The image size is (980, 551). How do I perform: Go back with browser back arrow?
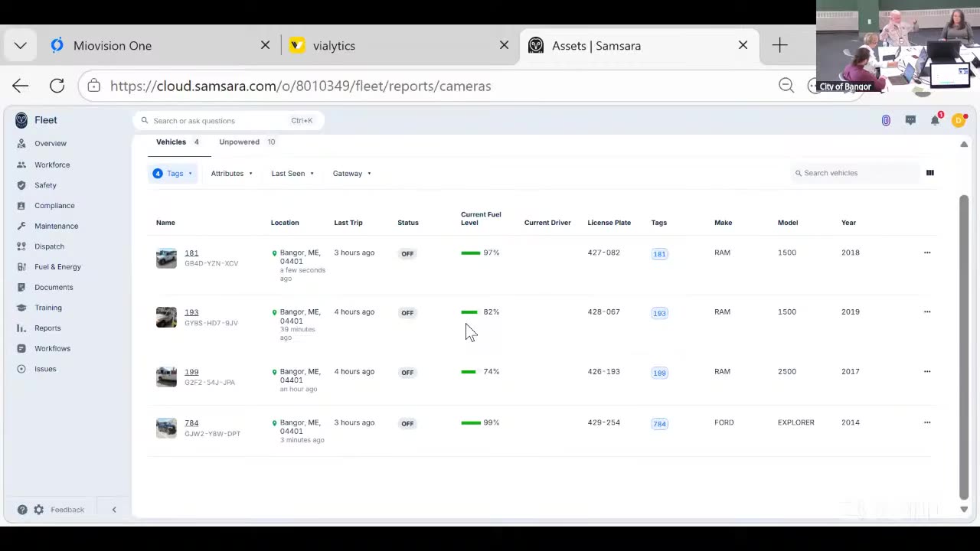point(21,86)
